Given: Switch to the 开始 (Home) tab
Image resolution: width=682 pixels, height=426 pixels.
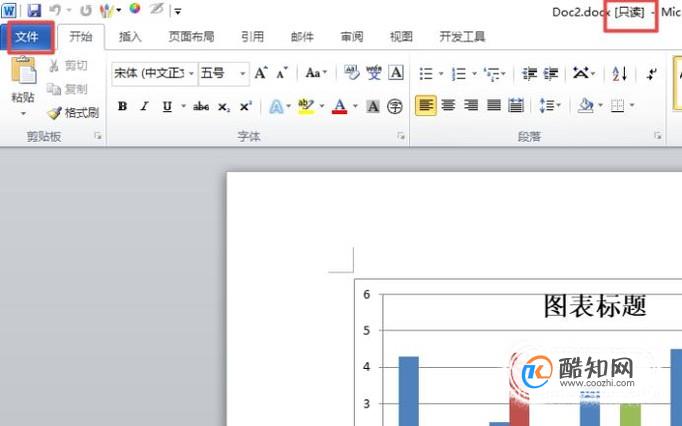Looking at the screenshot, I should (x=81, y=37).
